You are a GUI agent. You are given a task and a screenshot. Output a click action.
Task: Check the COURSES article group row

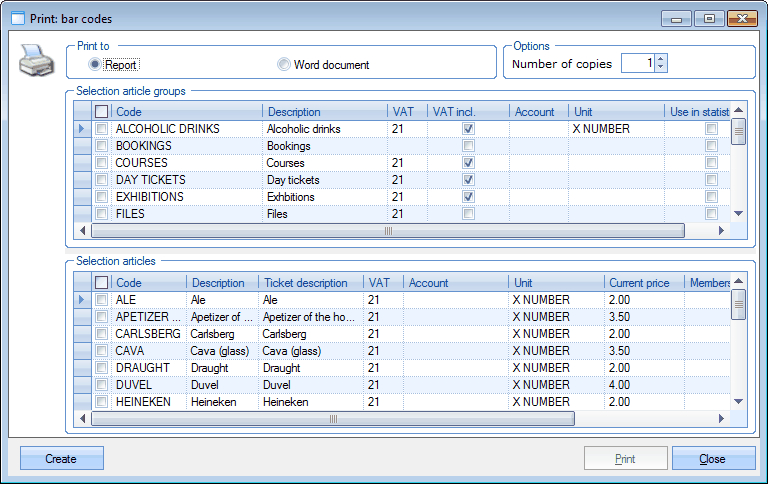(x=101, y=163)
